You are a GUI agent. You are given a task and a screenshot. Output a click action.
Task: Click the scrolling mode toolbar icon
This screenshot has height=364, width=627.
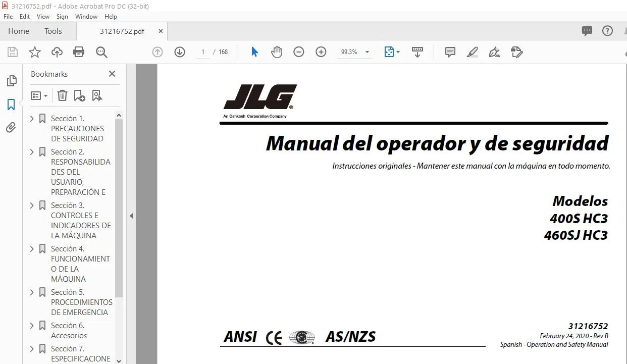point(417,52)
